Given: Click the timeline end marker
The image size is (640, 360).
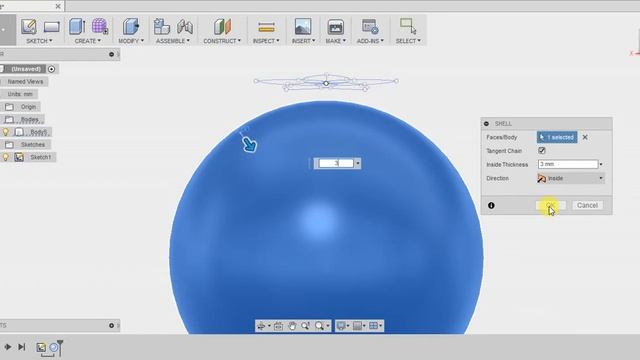Looking at the screenshot, I should pyautogui.click(x=60, y=347).
